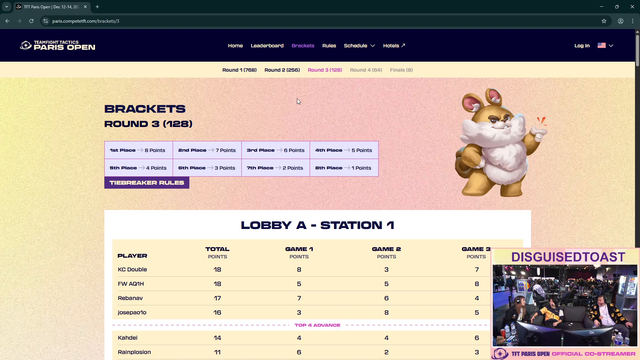Open the Rules page in navigation
Screen dimensions: 640x360
(329, 46)
